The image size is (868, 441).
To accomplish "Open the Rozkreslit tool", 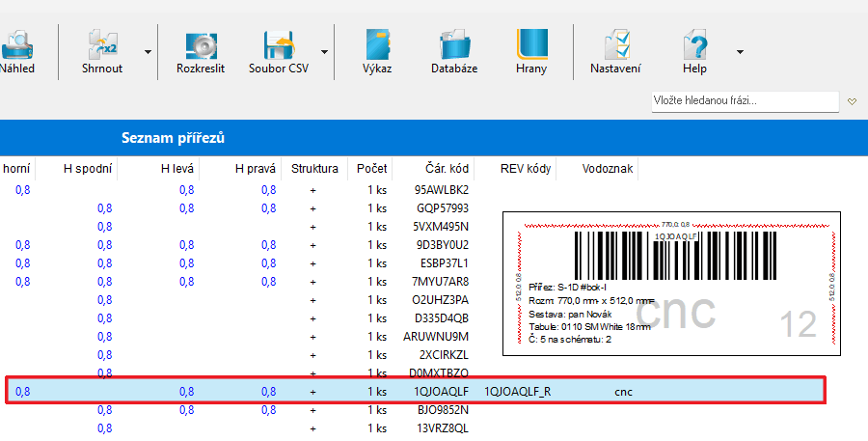I will pos(200,46).
